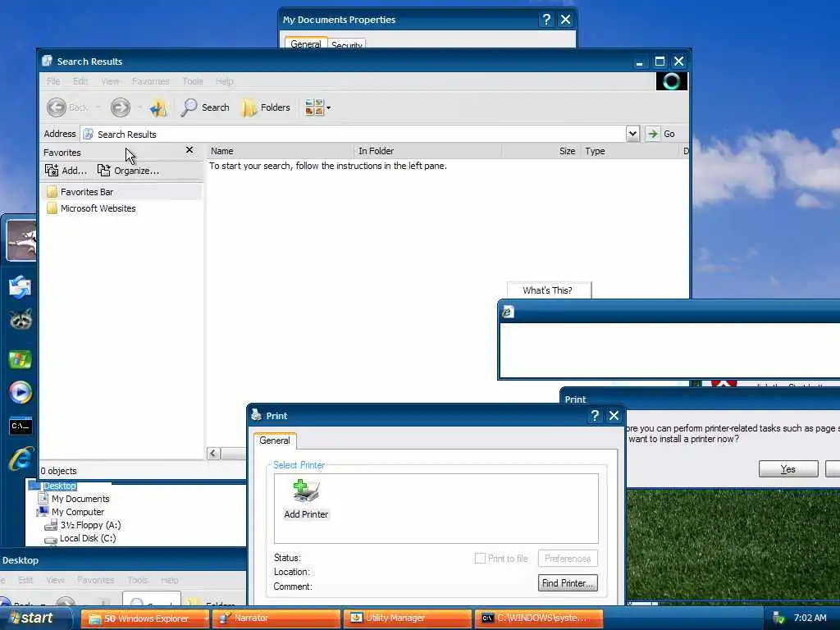This screenshot has height=630, width=840.
Task: Select 3½ Floppy (A:) in folder tree
Action: pos(90,525)
